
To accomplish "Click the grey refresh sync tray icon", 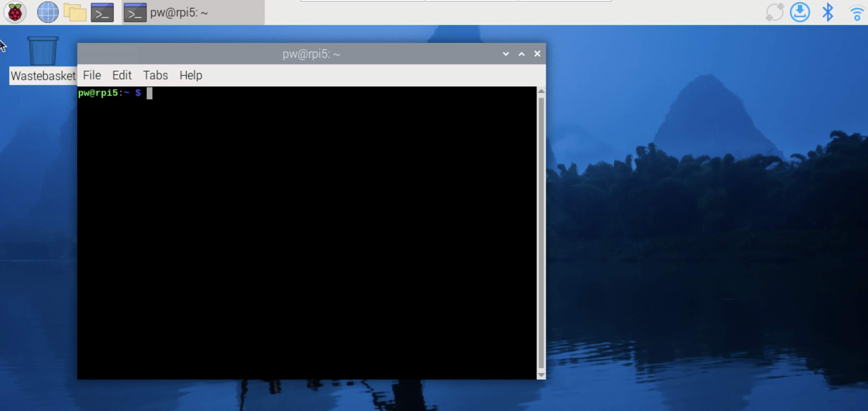I will coord(774,13).
